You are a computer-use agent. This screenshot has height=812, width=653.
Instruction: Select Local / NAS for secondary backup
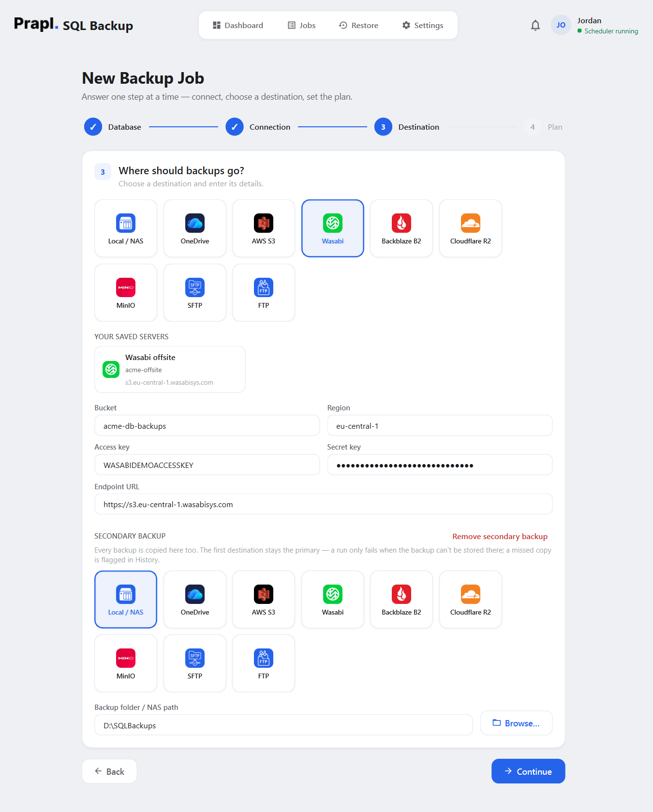[x=126, y=600]
